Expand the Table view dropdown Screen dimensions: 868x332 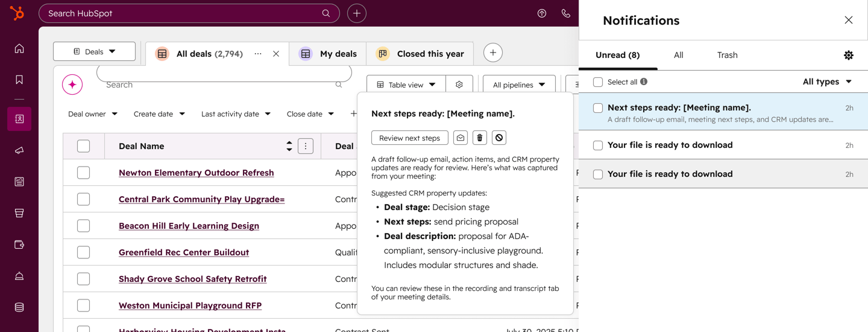click(406, 85)
